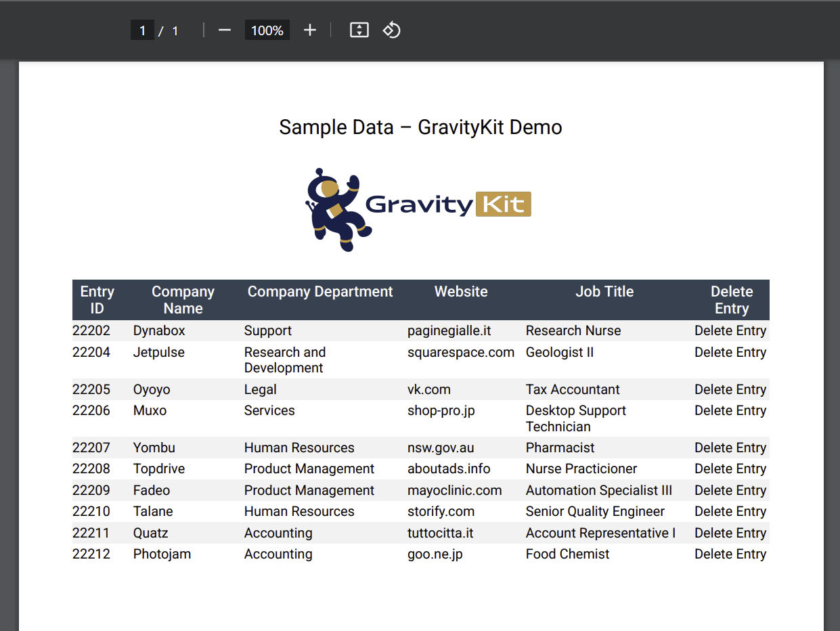Click the Sample Data – GravityKit Demo title

(x=420, y=127)
